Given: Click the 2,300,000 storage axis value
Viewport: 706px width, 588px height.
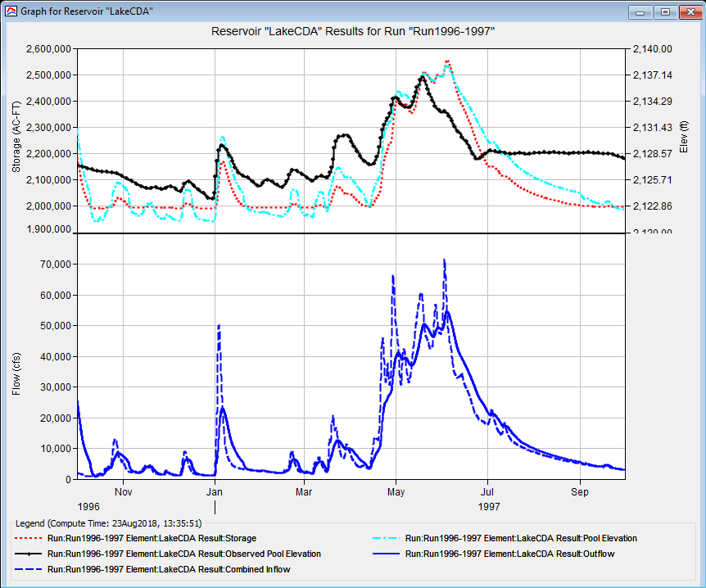Looking at the screenshot, I should 48,128.
